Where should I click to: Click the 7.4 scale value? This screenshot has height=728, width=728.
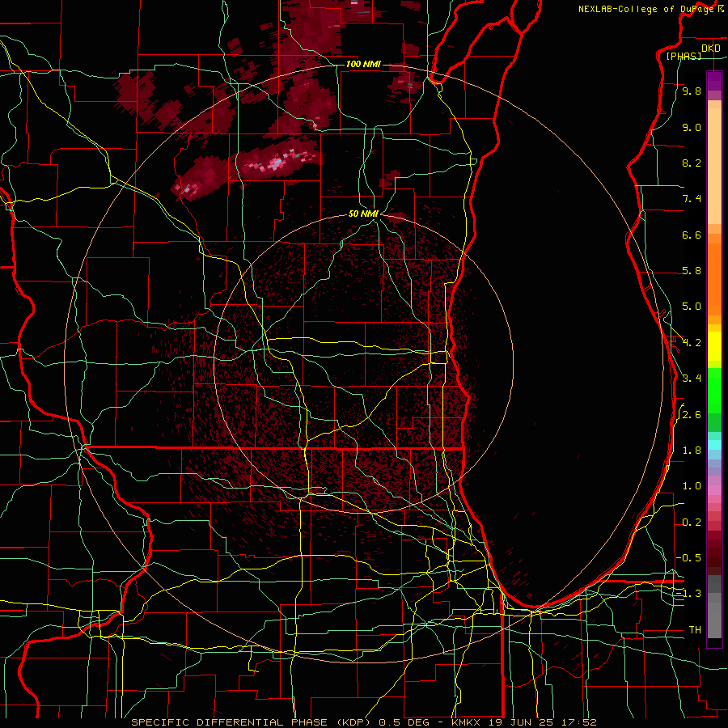click(692, 199)
